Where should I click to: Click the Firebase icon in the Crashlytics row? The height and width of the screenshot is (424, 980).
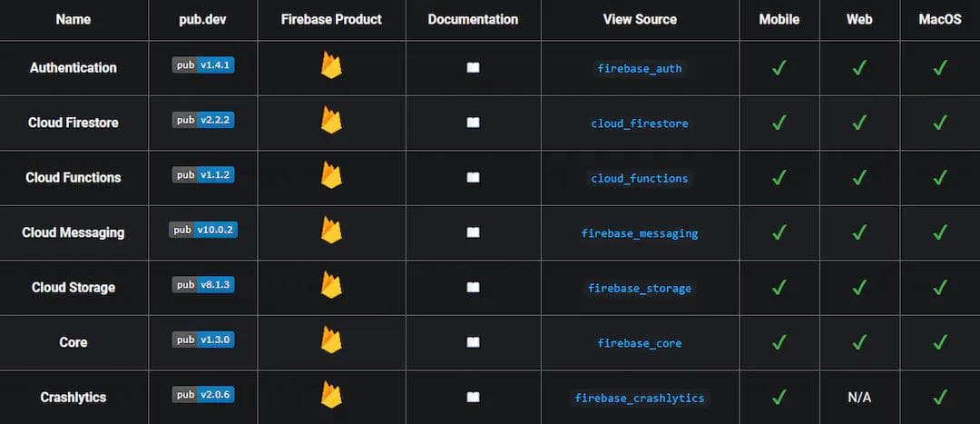(331, 395)
